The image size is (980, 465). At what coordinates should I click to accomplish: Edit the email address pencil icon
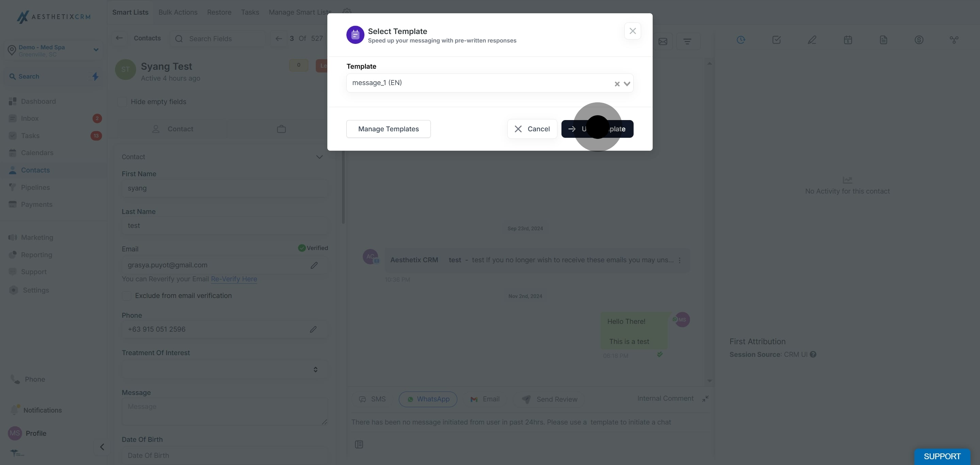(314, 265)
